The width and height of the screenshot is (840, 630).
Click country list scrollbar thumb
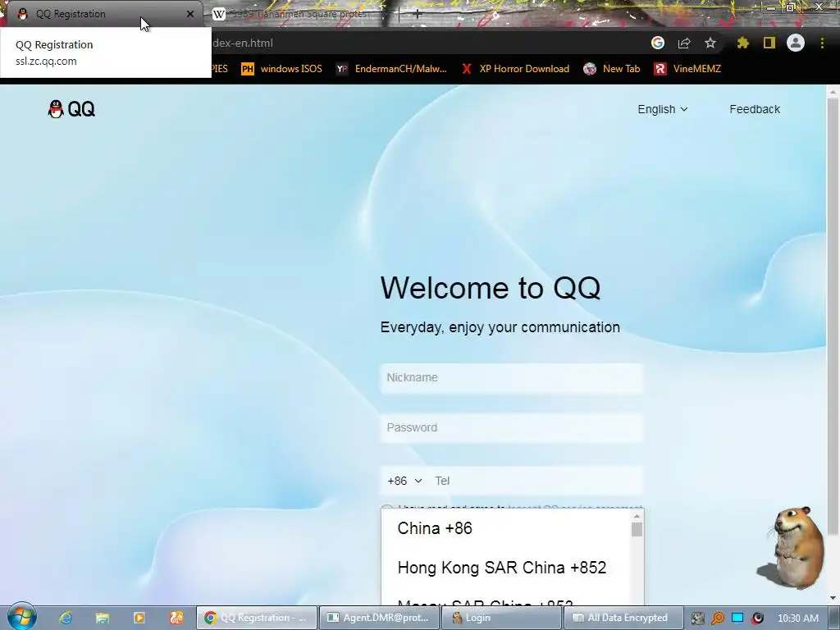pyautogui.click(x=637, y=529)
